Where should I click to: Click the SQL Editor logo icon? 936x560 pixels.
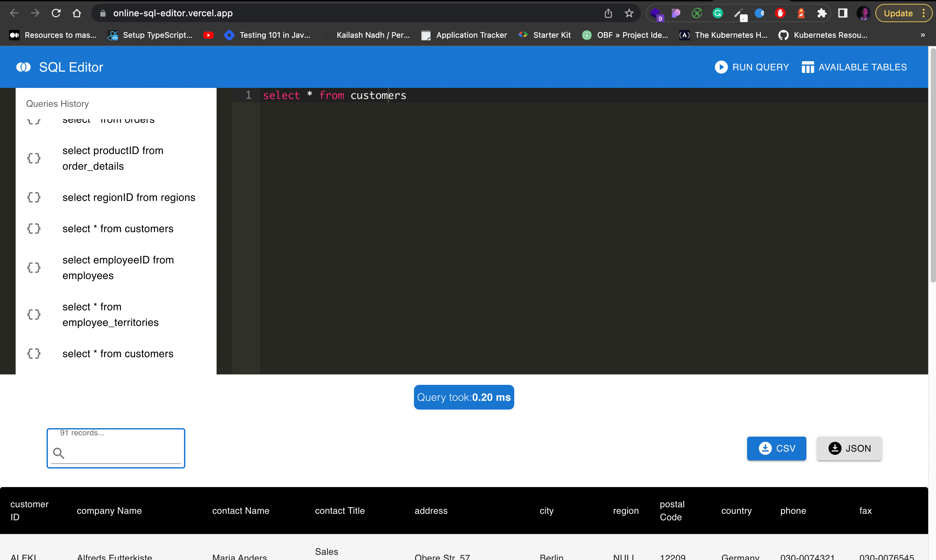pos(23,67)
